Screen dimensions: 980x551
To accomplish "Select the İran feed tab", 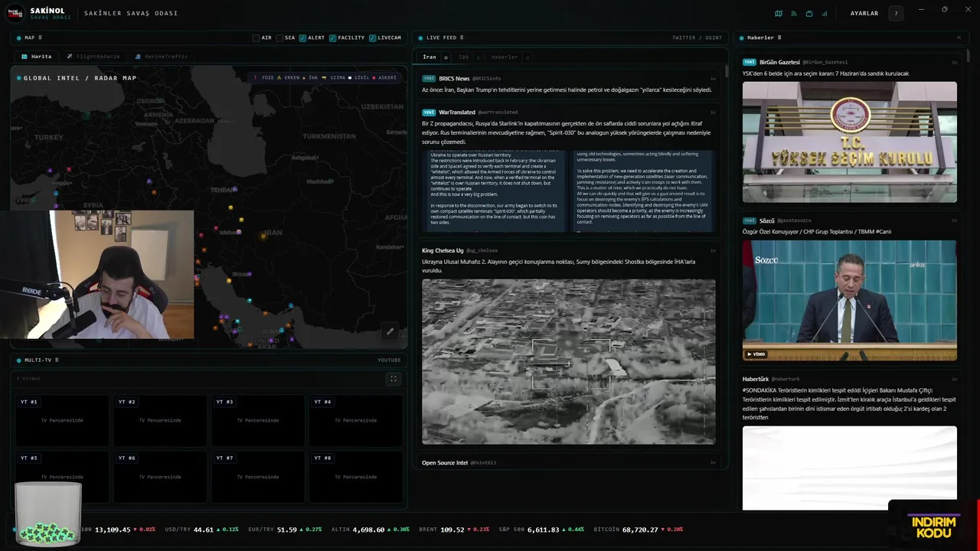I will (430, 57).
